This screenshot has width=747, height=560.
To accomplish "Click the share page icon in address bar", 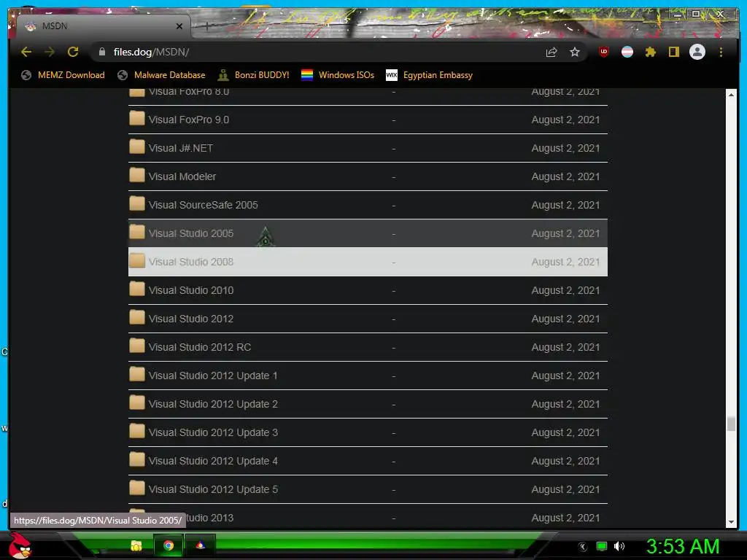I will tap(551, 52).
